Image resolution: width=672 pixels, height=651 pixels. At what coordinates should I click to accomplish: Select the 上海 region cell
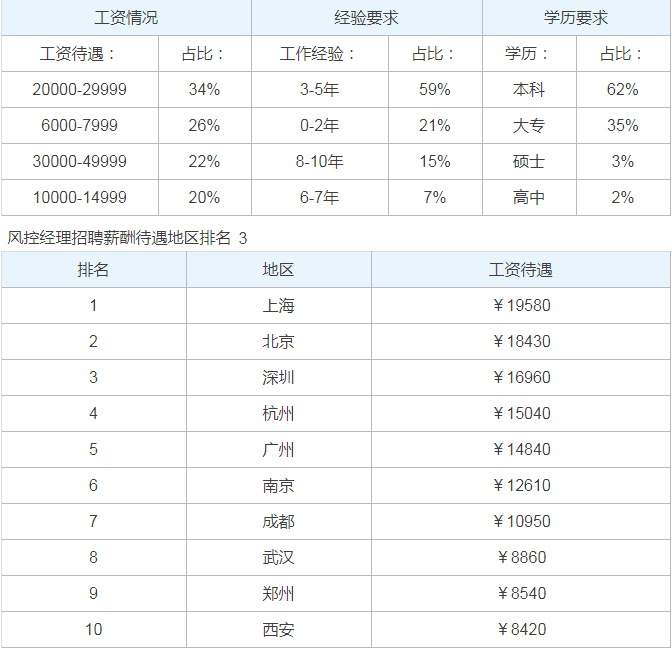279,306
